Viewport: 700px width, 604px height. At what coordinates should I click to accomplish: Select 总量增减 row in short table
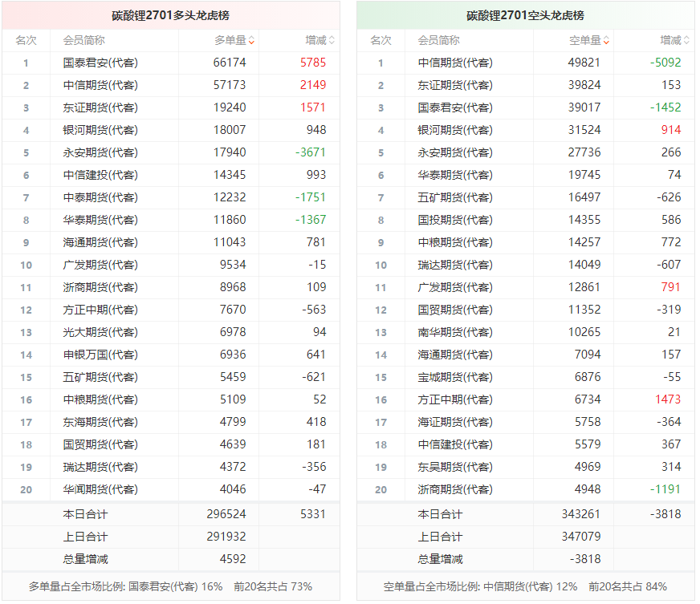click(526, 559)
